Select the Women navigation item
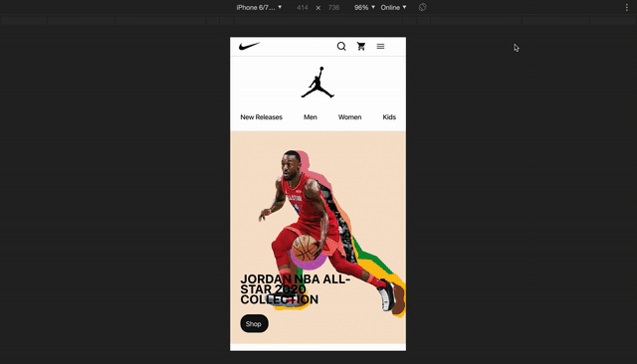This screenshot has width=637, height=364. pos(349,117)
